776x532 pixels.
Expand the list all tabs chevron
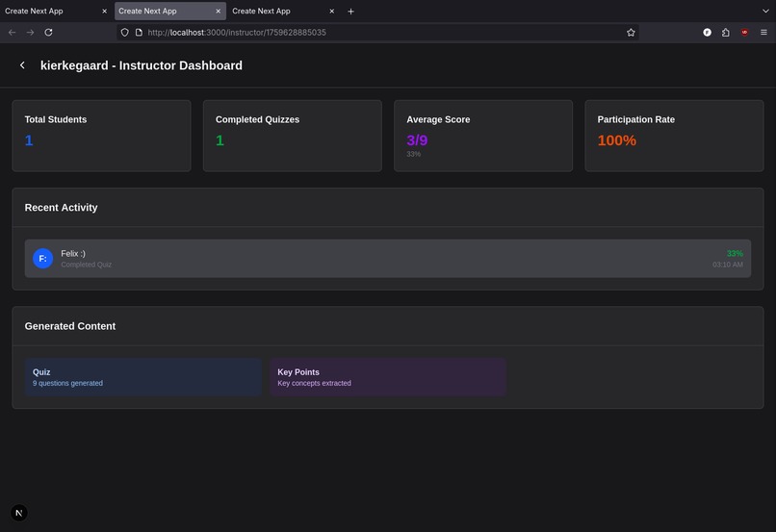[x=765, y=11]
